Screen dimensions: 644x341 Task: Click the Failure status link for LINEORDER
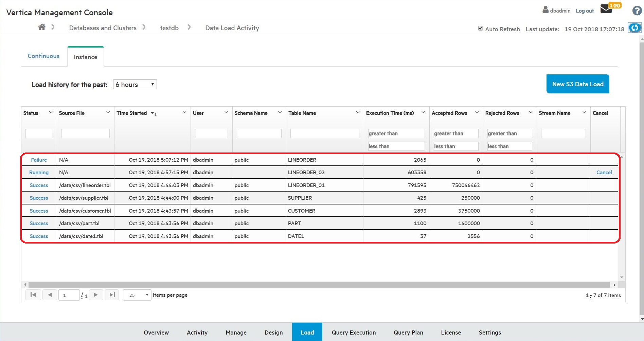39,160
